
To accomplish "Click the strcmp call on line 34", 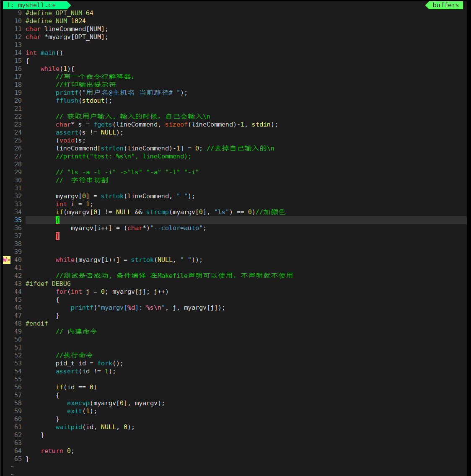I will 157,212.
